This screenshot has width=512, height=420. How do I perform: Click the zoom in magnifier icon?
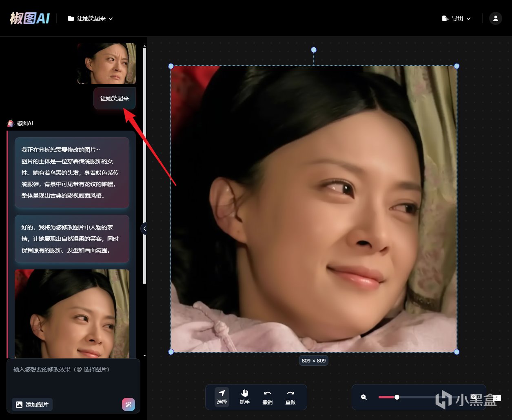click(473, 397)
